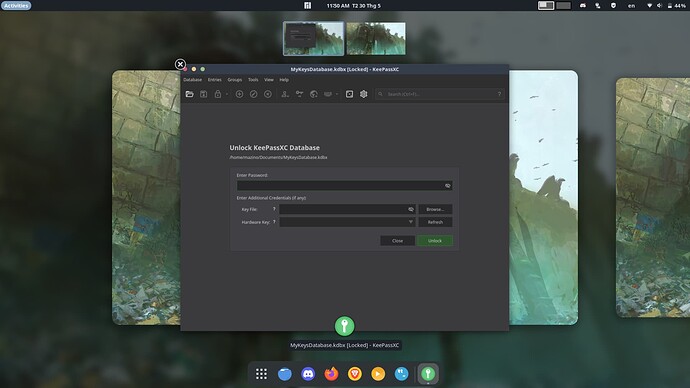This screenshot has height=388, width=690.
Task: Open the 'en' keyboard layout indicator
Action: [x=631, y=6]
